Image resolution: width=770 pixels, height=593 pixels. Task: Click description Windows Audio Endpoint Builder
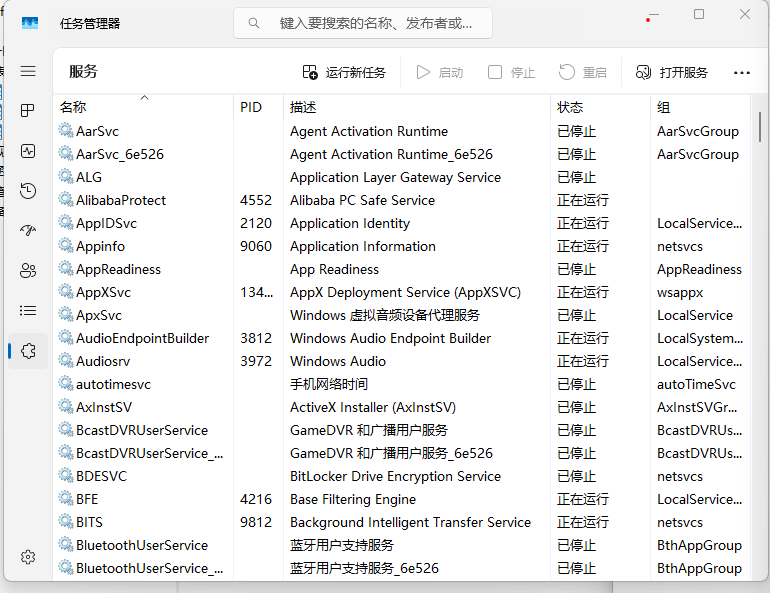[390, 338]
